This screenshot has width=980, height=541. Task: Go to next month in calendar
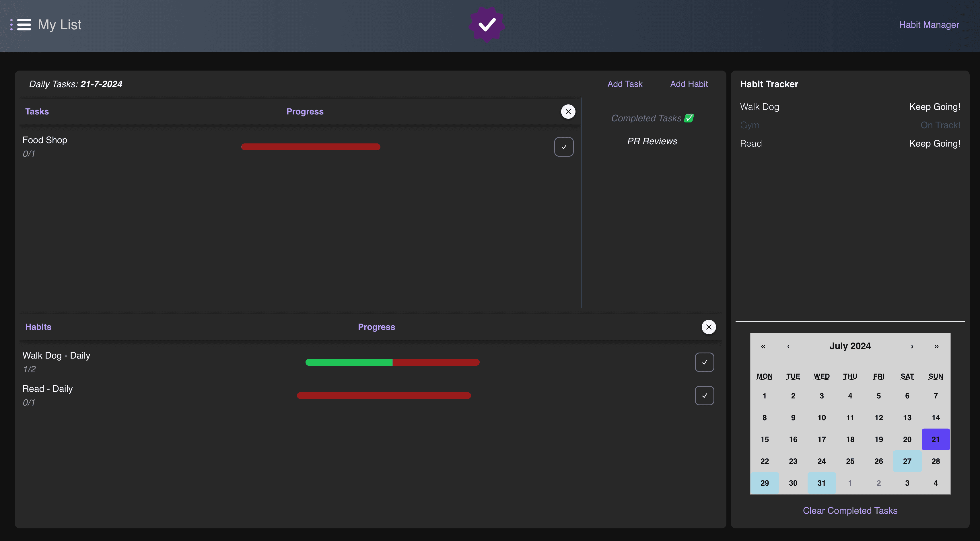[912, 346]
